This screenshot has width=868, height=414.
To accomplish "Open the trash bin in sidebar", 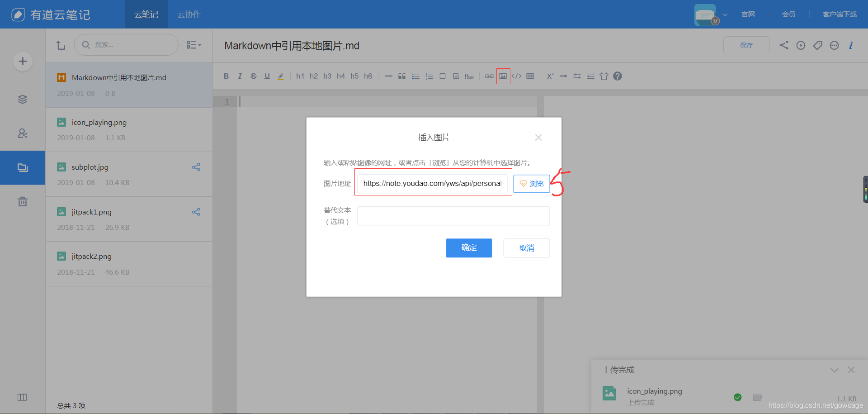I will click(x=23, y=201).
